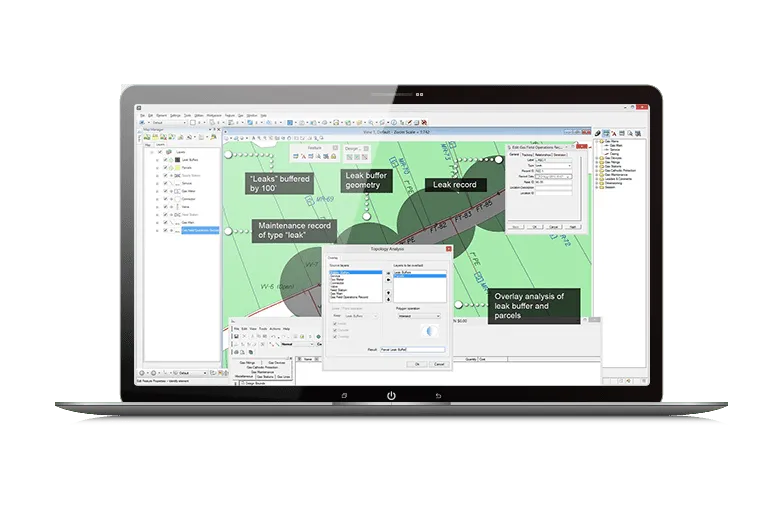The image size is (782, 508).
Task: Open the Actions menu in the lower window
Action: (275, 329)
